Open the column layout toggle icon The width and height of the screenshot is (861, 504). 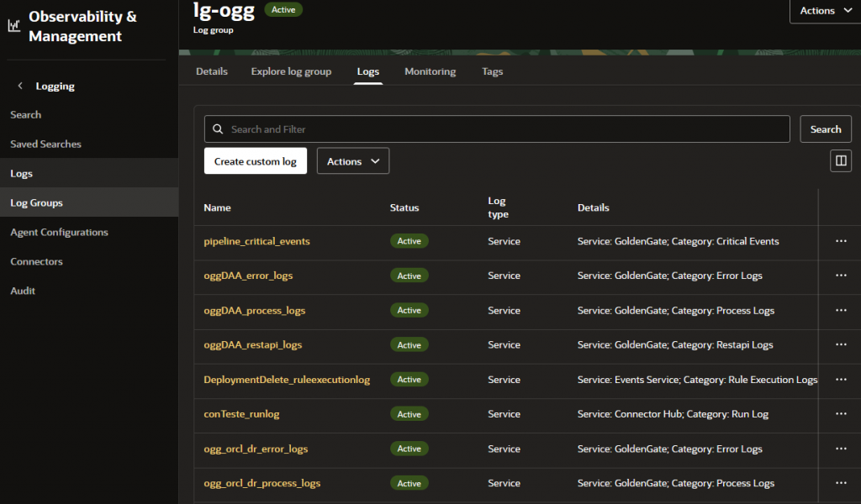tap(840, 160)
